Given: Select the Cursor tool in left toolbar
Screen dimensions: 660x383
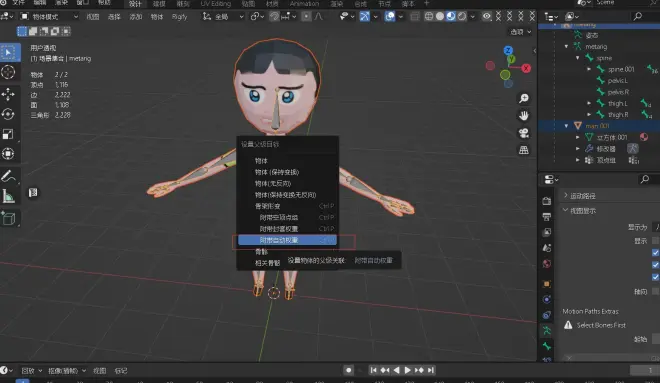Looking at the screenshot, I should [8, 72].
